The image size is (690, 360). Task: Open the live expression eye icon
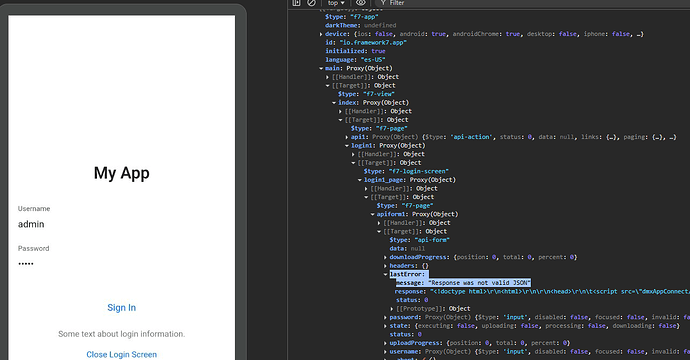click(x=361, y=3)
